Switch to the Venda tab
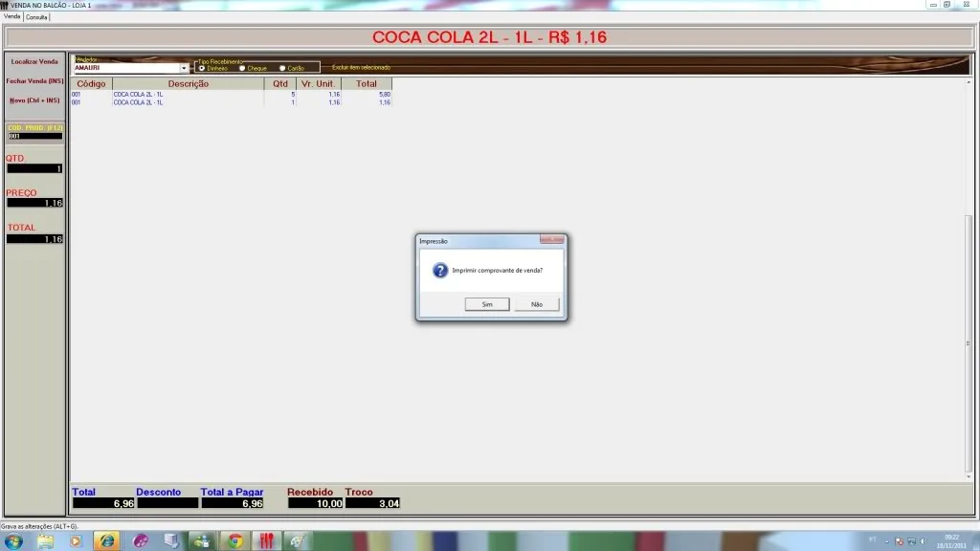980x551 pixels. point(11,17)
